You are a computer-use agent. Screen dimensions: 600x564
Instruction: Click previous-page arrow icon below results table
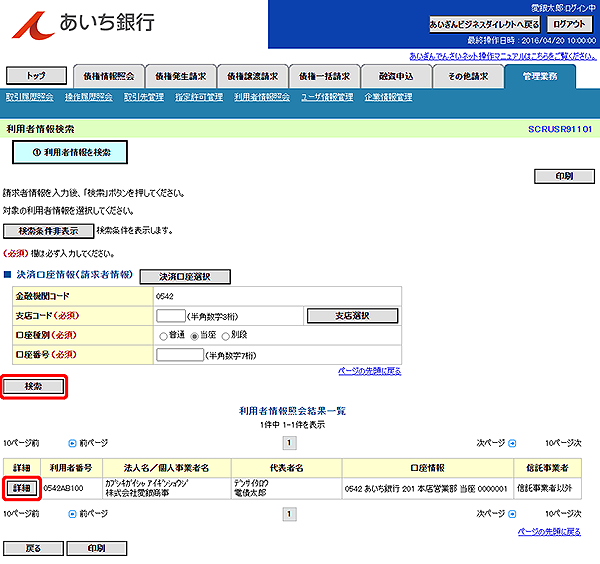click(72, 514)
